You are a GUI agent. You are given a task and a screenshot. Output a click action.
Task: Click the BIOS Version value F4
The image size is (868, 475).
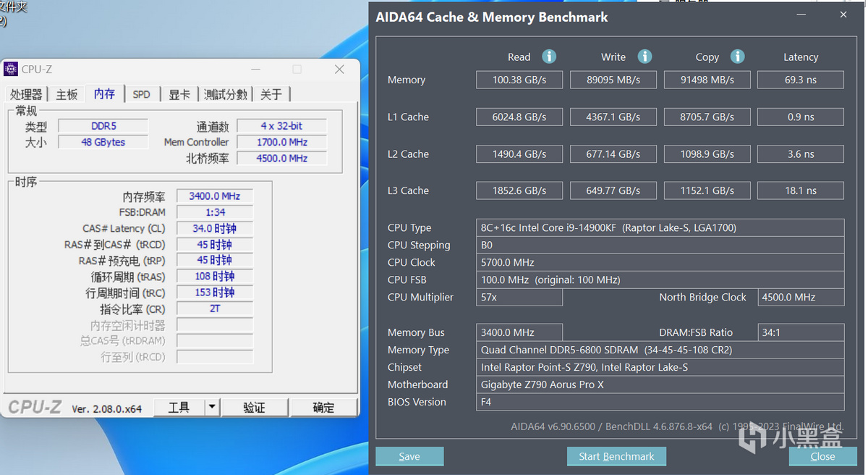660,402
